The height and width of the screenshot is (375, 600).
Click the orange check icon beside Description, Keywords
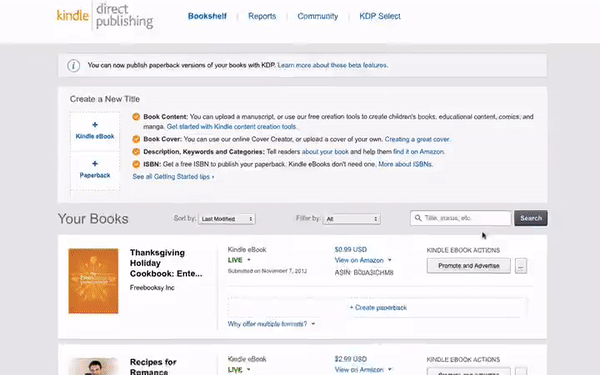136,152
